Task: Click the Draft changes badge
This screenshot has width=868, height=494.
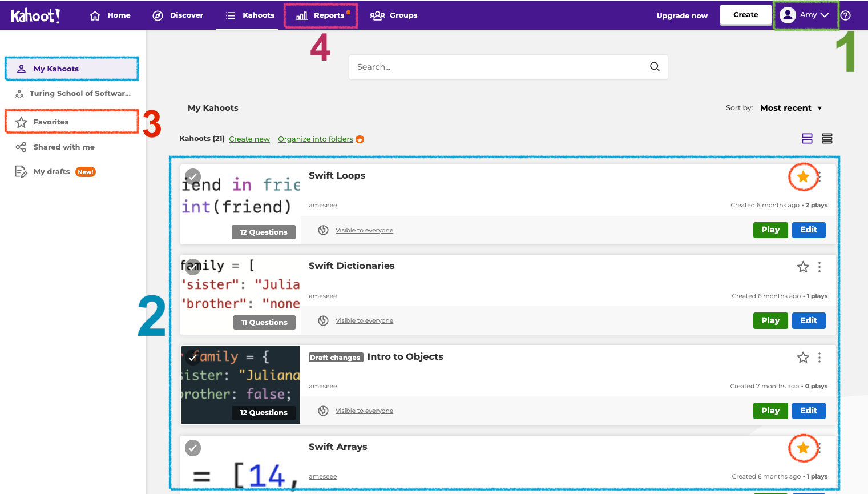Action: [336, 358]
